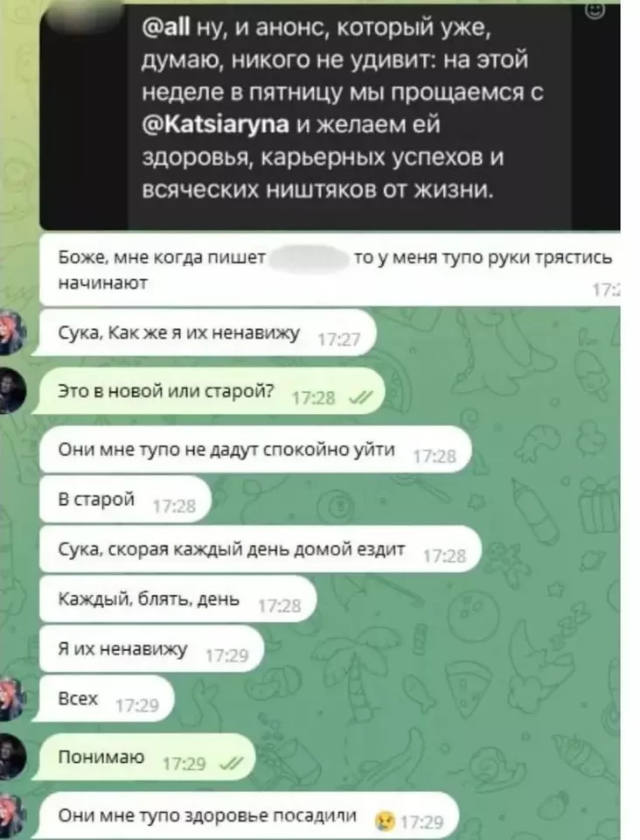Open the avatar beside the 'Сука, Как же я их ненавижу' message
Screen dimensions: 640x840
tap(13, 332)
